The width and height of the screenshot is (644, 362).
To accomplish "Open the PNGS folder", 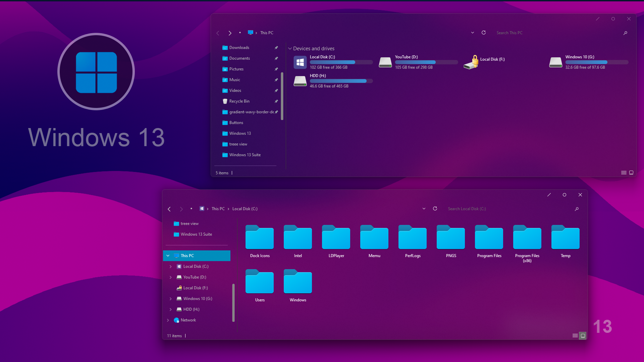I will pyautogui.click(x=451, y=241).
